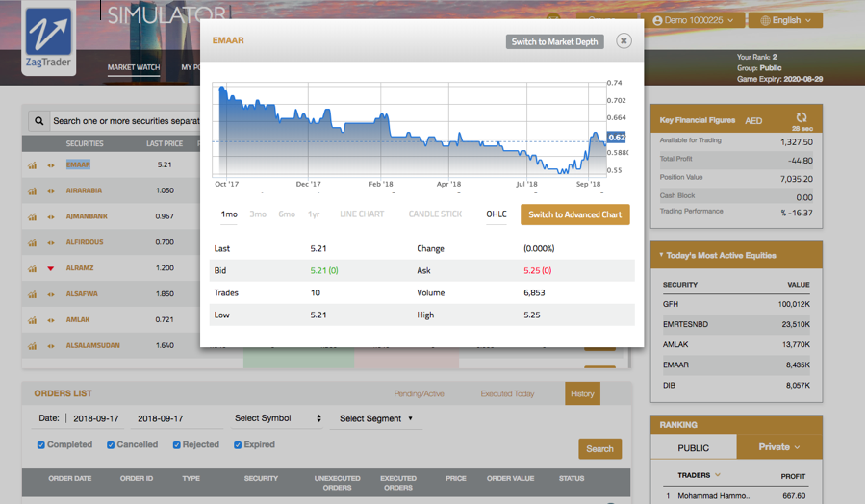Click trader Mohammad Hammo.. in ranking
The image size is (866, 504).
coord(714,496)
